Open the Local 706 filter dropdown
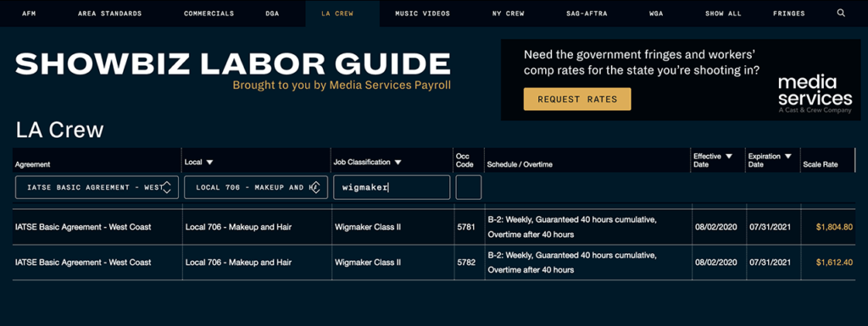 click(x=256, y=187)
